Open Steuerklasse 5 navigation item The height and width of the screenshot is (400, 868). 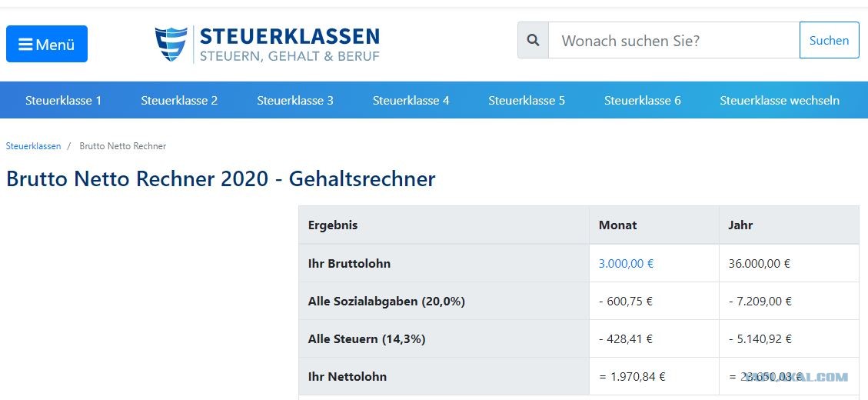[x=527, y=100]
